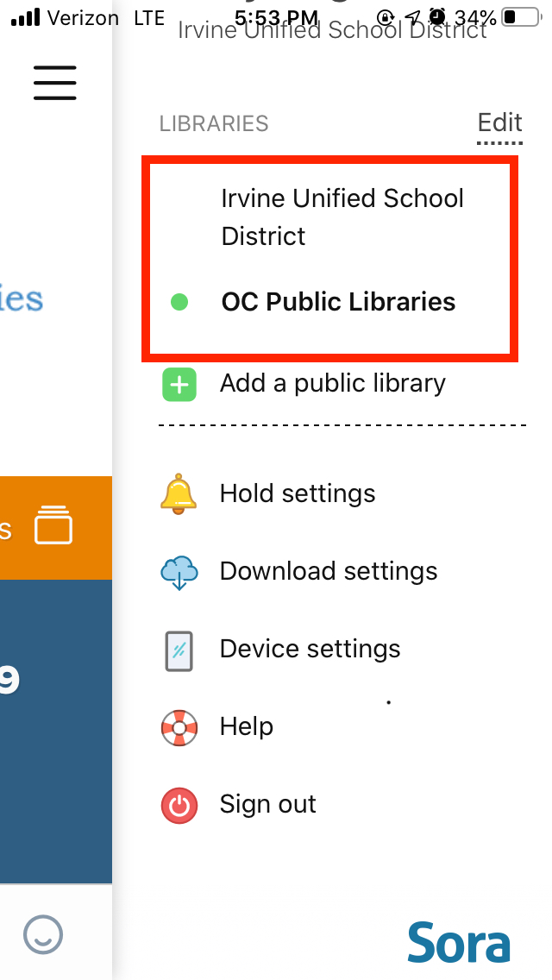Open Hold settings
This screenshot has height=980, width=552.
pos(297,493)
